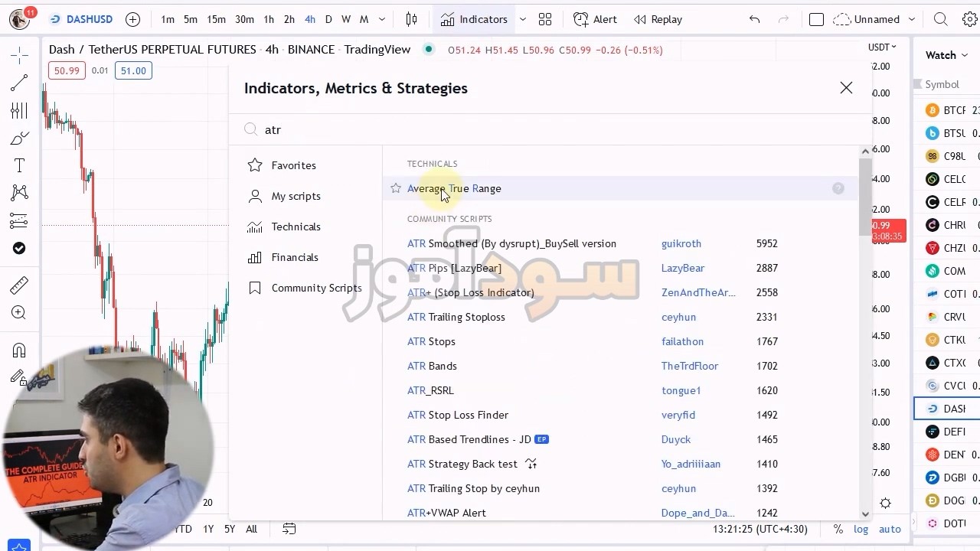Open the Community Scripts category
The width and height of the screenshot is (980, 551).
coord(305,288)
